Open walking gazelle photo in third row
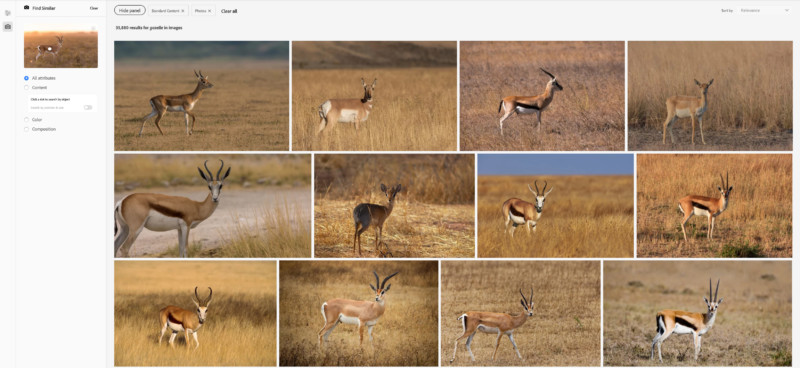Screen dimensions: 800x368 pyautogui.click(x=521, y=313)
